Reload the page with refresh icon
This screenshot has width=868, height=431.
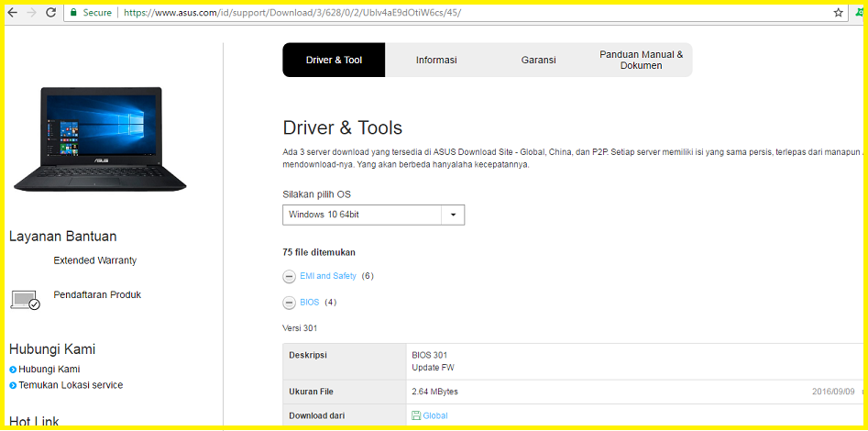[51, 12]
